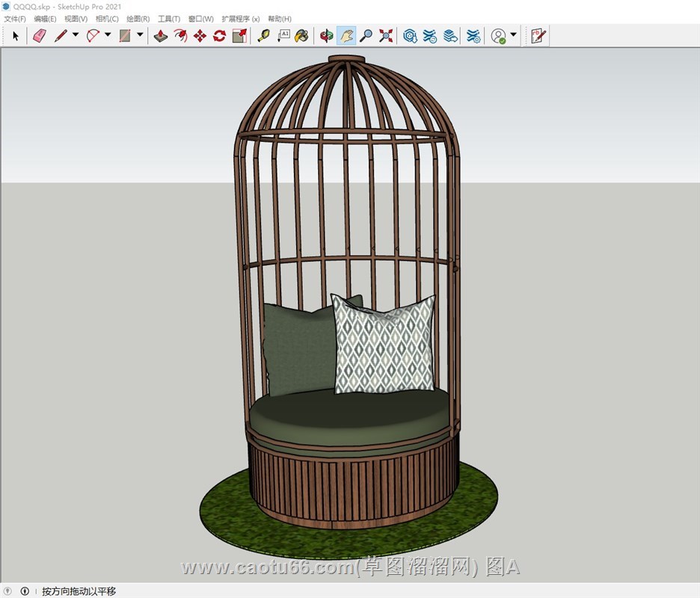Open the 相机(C) menu
The image size is (700, 598).
[107, 19]
